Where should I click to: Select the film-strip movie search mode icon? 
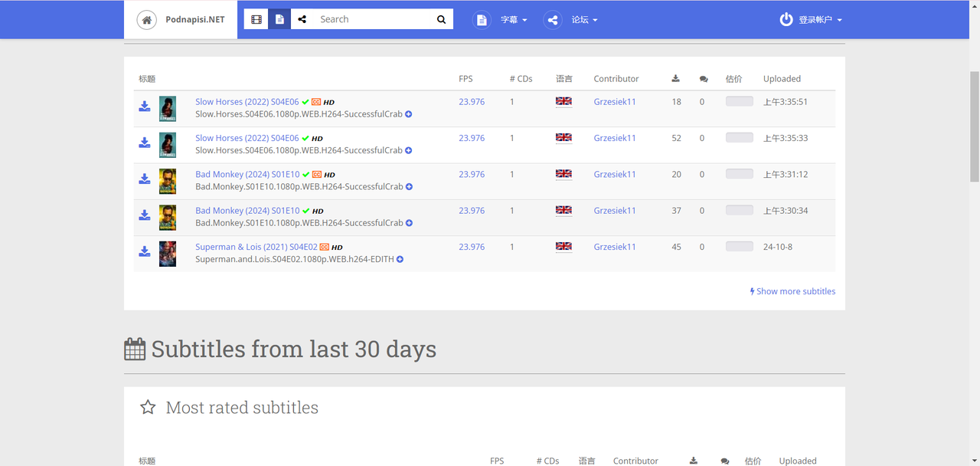pos(256,19)
